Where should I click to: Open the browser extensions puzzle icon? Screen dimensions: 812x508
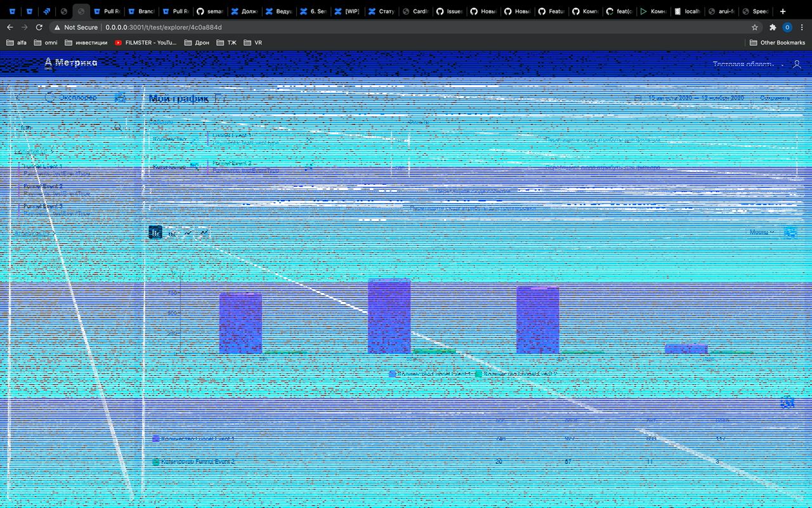(x=772, y=27)
